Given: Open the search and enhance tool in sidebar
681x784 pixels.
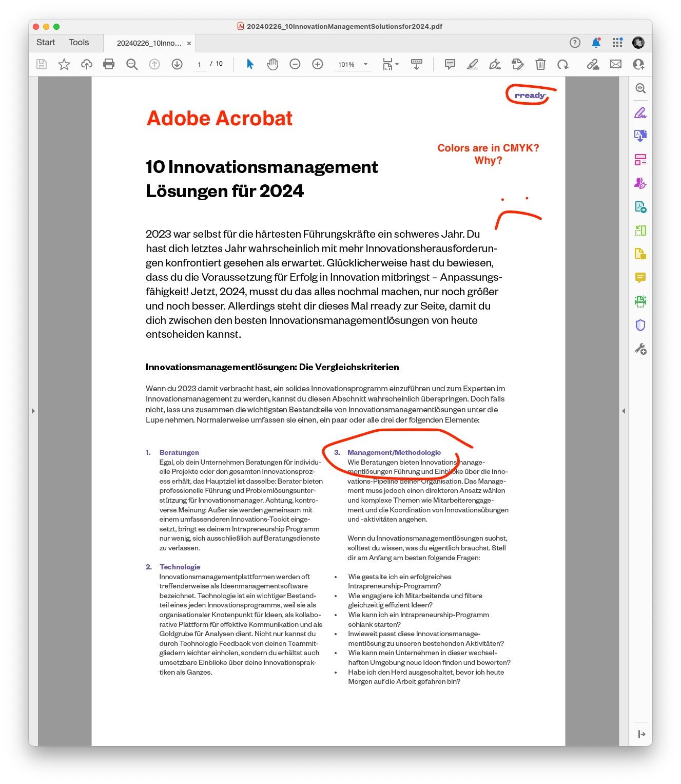Looking at the screenshot, I should pyautogui.click(x=640, y=88).
